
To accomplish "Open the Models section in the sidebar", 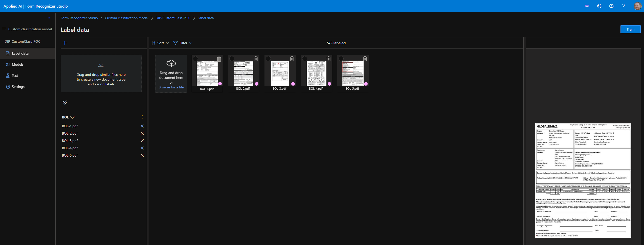I will click(x=18, y=64).
